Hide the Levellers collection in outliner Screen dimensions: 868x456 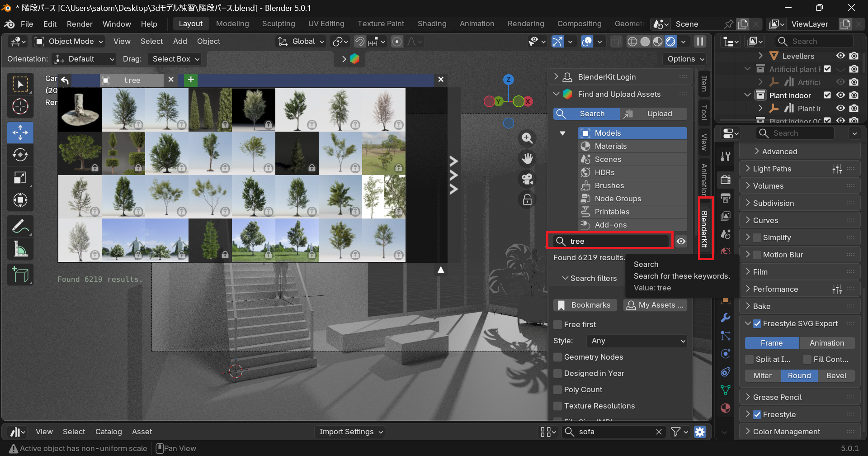click(840, 56)
